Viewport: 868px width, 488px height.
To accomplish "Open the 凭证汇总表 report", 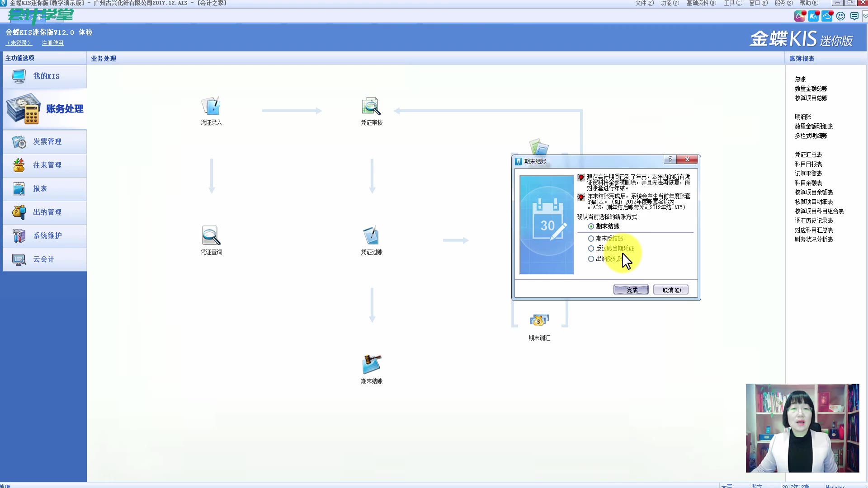I will [x=808, y=155].
